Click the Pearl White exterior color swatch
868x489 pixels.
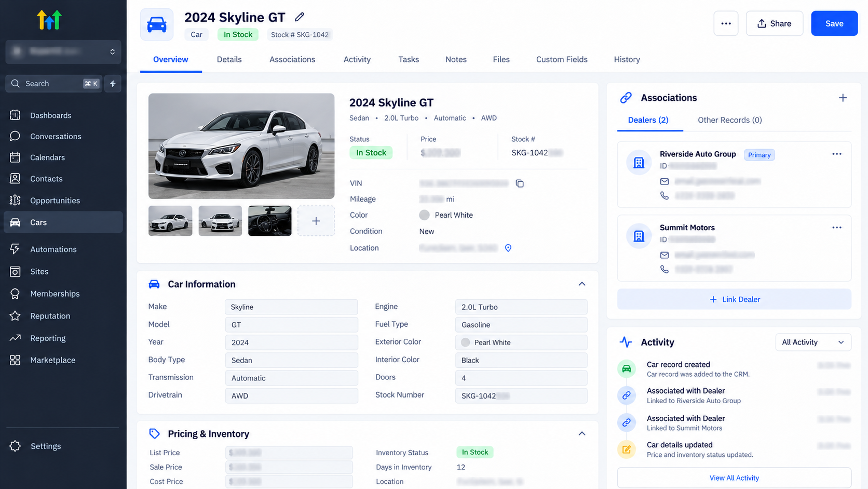[x=466, y=342]
